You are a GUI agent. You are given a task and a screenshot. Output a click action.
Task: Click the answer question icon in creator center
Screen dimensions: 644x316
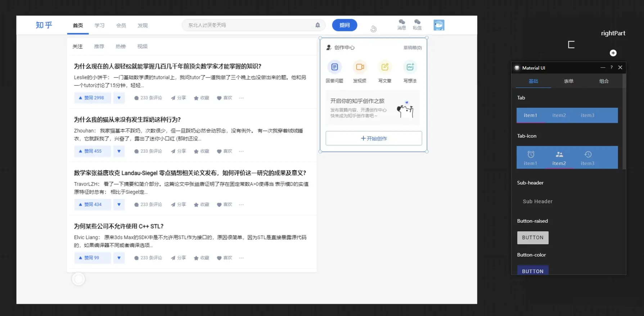click(x=334, y=67)
